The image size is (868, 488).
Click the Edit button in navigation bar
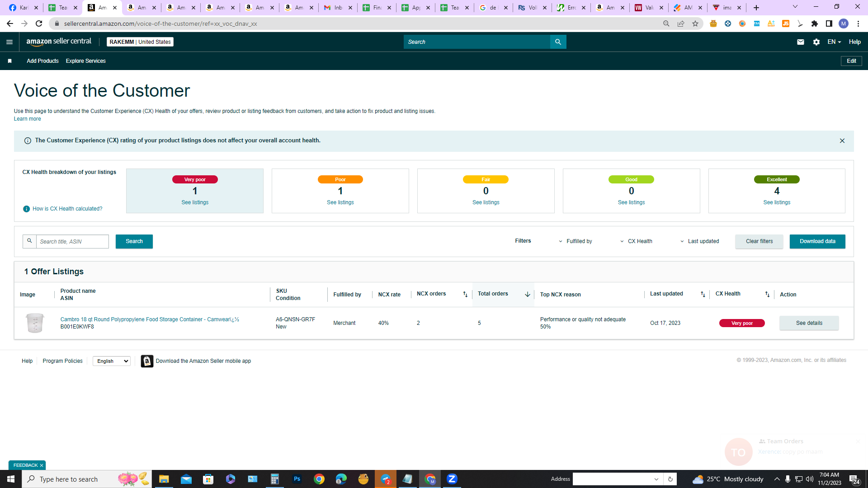[851, 61]
